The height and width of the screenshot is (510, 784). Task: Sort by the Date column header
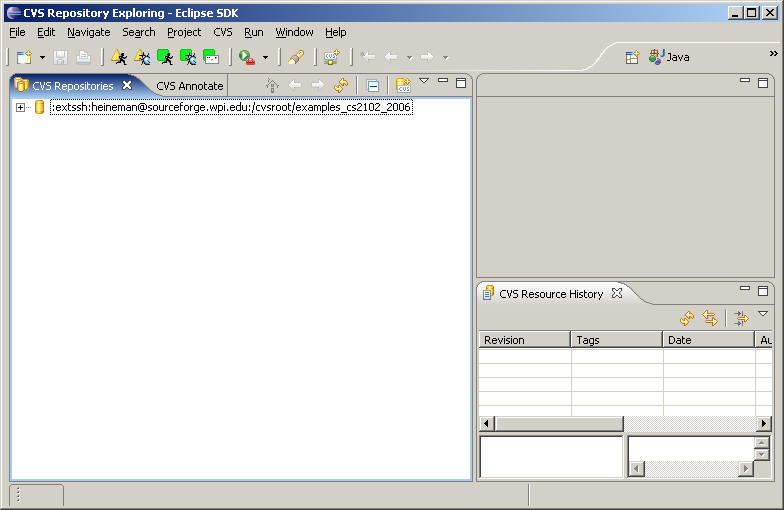708,340
